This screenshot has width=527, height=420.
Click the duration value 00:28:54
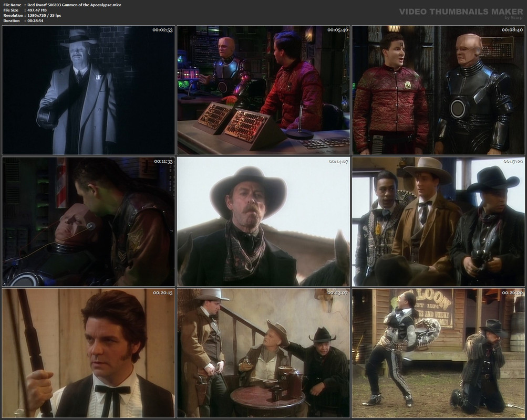pyautogui.click(x=35, y=20)
